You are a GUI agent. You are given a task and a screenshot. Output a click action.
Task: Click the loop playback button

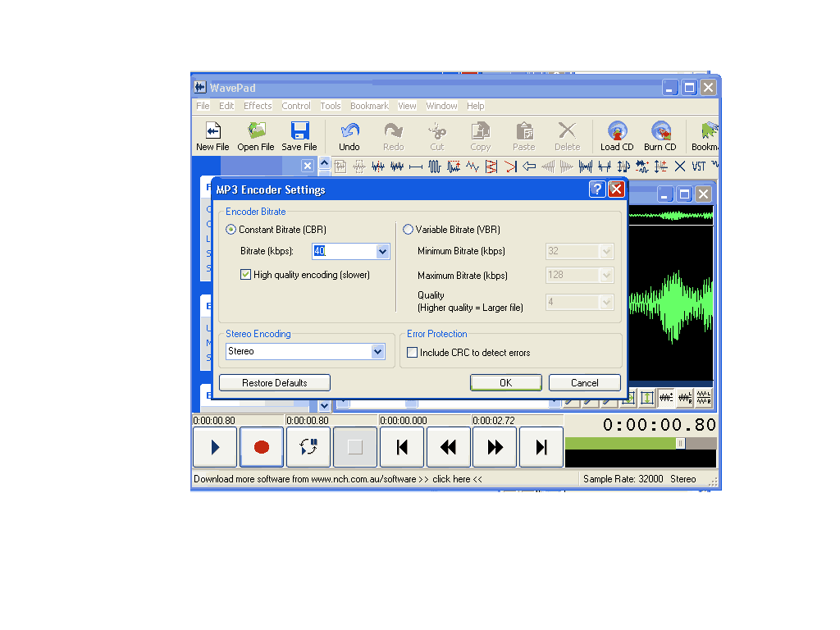tap(308, 447)
